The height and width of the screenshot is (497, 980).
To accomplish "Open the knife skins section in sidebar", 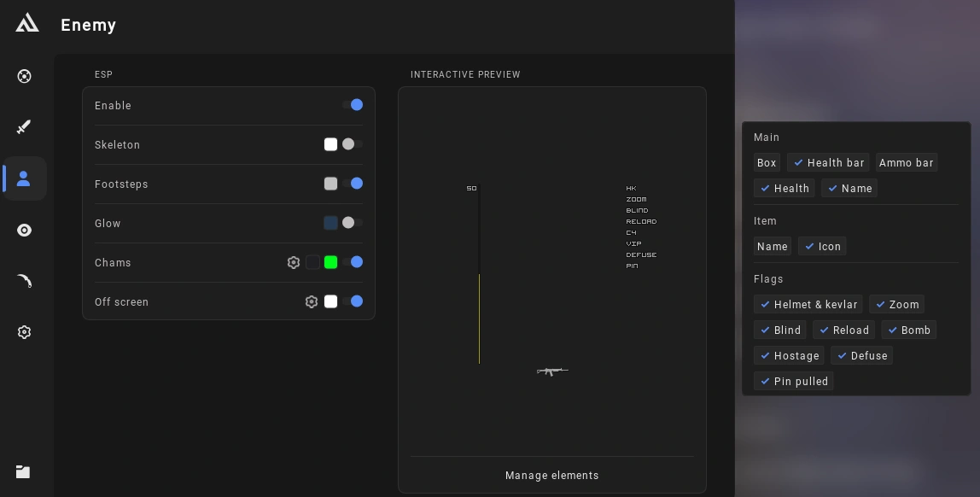I will point(25,281).
